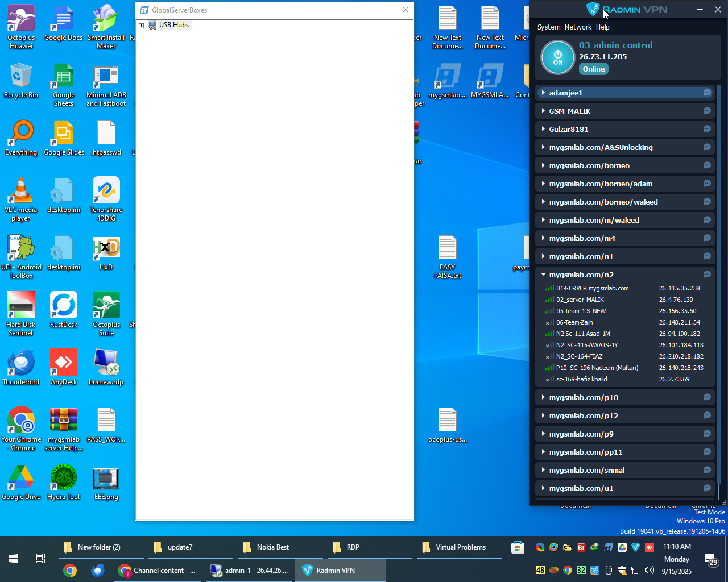Expand the USB Hubs tree node
Image resolution: width=728 pixels, height=582 pixels.
pos(141,26)
